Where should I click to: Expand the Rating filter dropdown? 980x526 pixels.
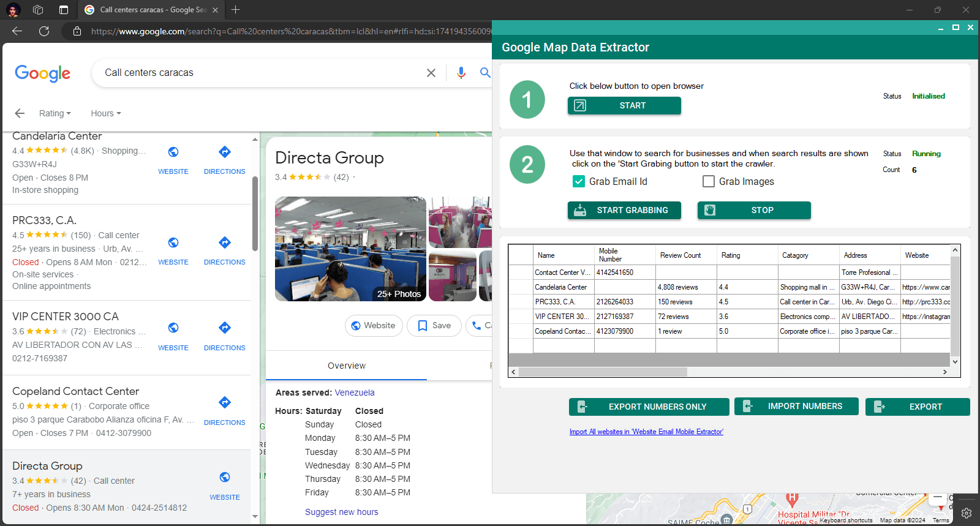tap(55, 113)
